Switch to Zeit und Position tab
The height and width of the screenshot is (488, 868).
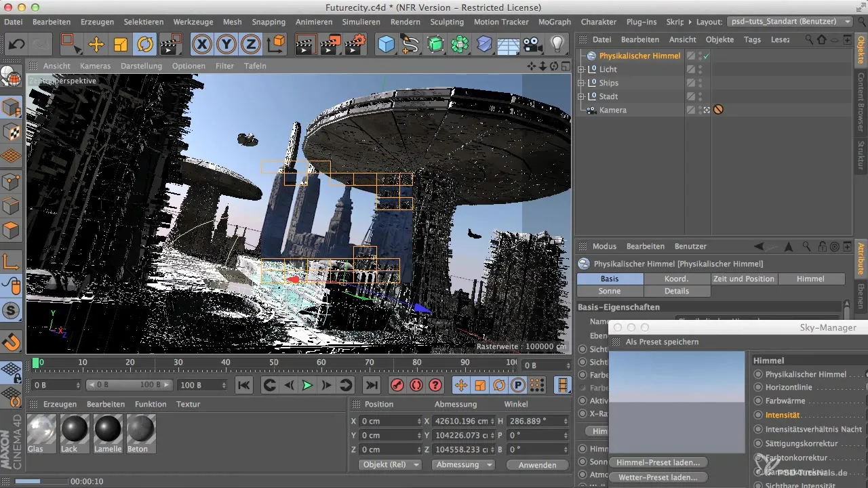[744, 279]
